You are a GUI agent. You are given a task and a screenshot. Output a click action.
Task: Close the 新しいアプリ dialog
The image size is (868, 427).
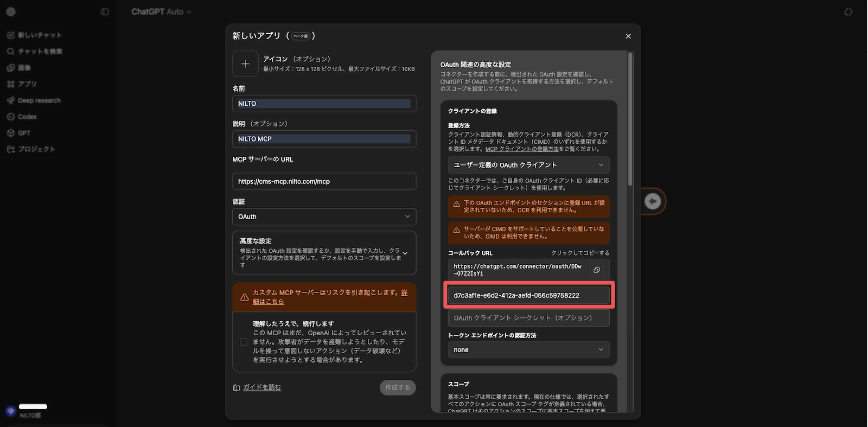(628, 36)
